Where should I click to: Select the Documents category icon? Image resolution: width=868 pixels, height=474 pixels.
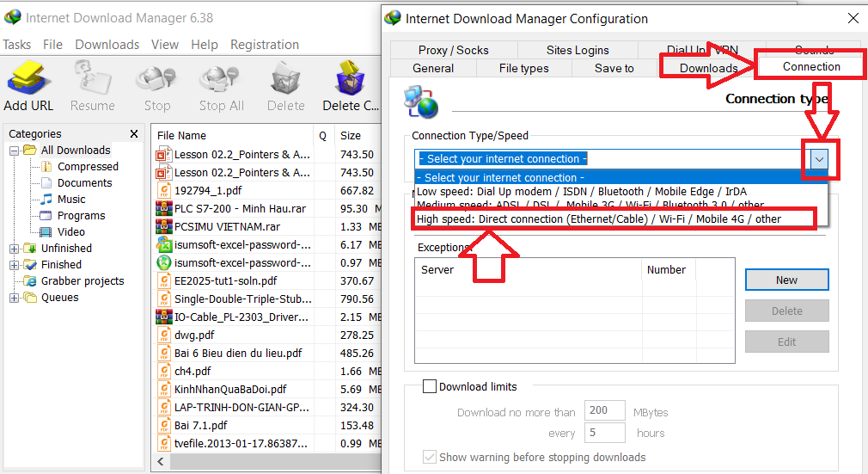click(x=46, y=183)
